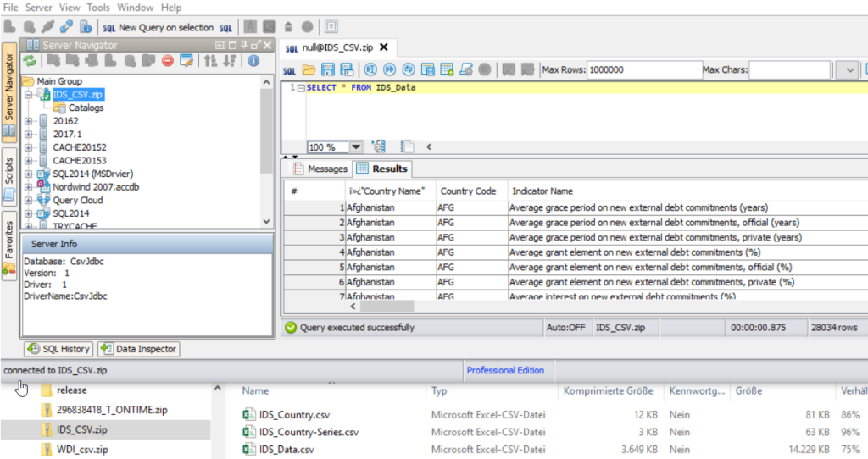Screen dimensions: 868x459
Task: Select the WDI_csv.zip file in the explorer tree
Action: coord(82,450)
